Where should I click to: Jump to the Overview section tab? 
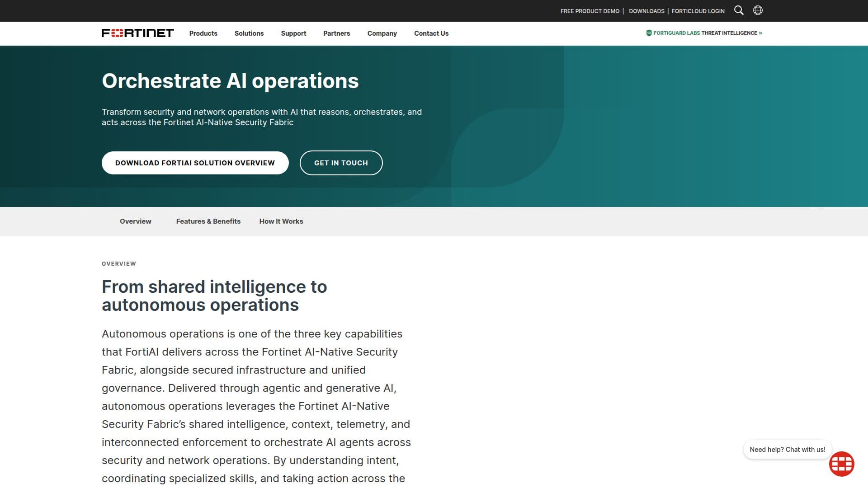136,221
